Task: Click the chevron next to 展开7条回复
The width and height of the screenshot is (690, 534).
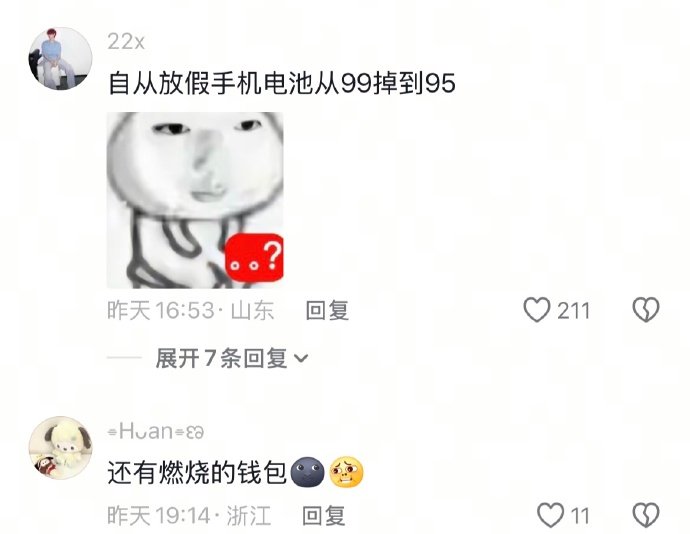Action: [301, 359]
